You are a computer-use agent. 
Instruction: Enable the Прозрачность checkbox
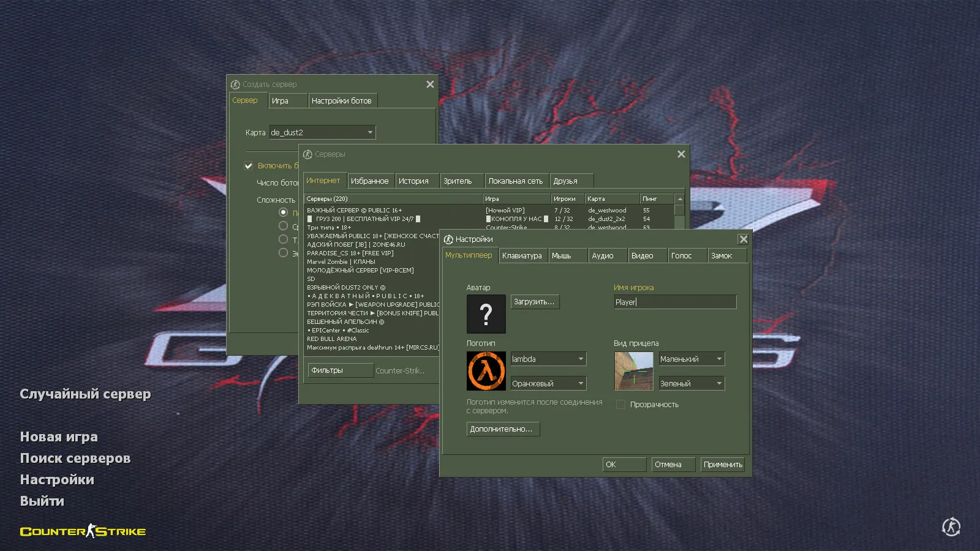620,404
